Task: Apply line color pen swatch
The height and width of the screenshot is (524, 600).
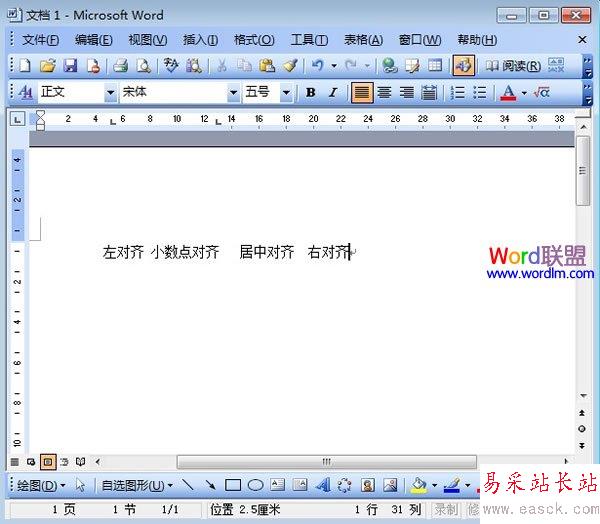Action: [x=452, y=485]
